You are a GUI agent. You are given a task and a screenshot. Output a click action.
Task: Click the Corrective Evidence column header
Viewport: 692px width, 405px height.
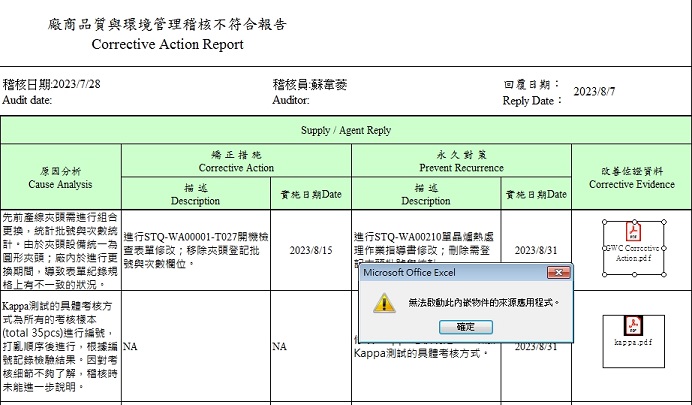[x=632, y=177]
